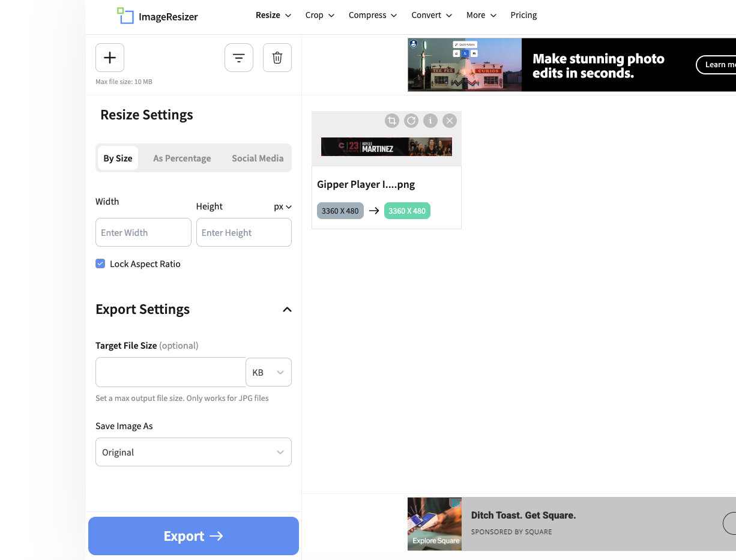Open the KB file size unit dropdown
The width and height of the screenshot is (736, 560).
pos(268,372)
